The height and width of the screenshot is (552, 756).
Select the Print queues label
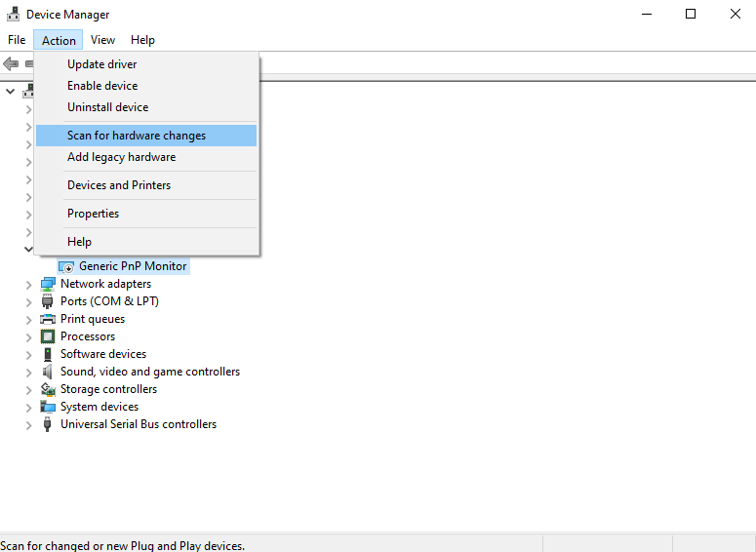(93, 319)
